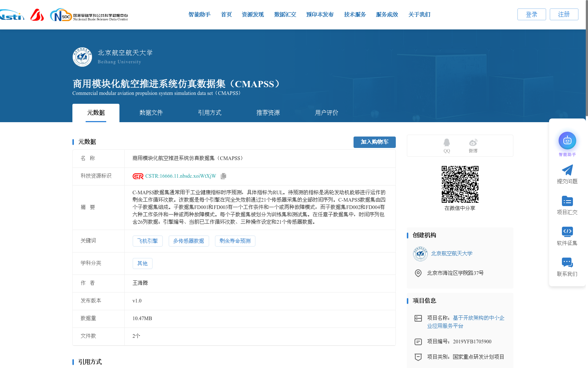588x368 pixels.
Task: Click the data size 10.47MB
Action: (x=142, y=319)
